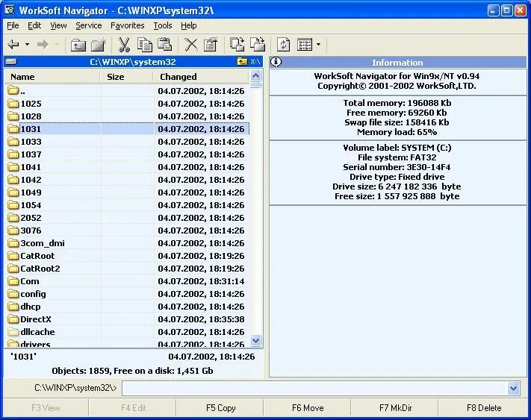531x420 pixels.
Task: Click the F5 Copy button
Action: click(220, 408)
